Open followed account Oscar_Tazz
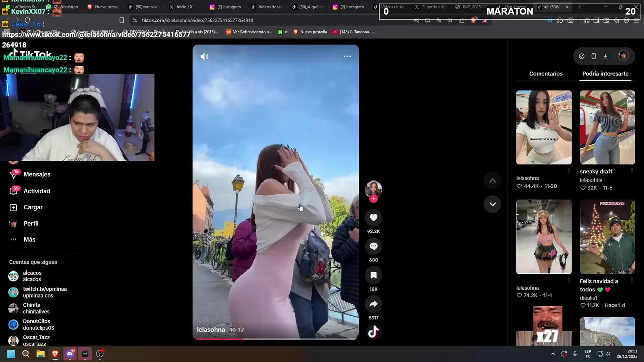Screen dimensions: 644x362 [29, 341]
